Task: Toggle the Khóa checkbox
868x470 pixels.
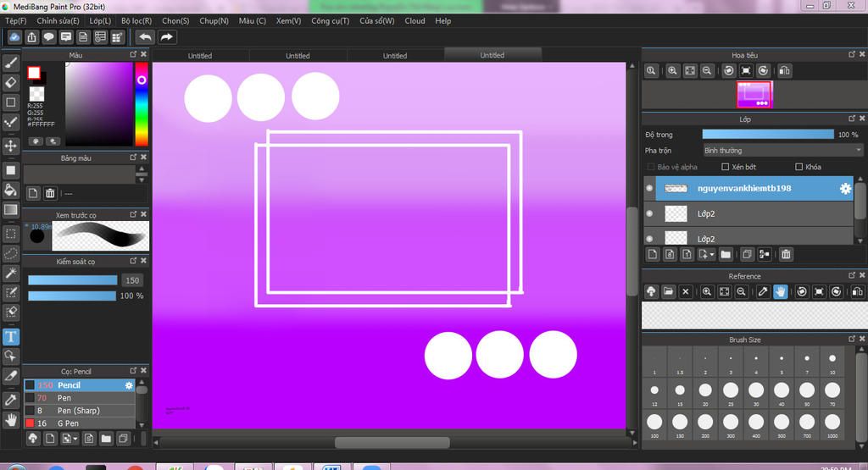Action: tap(798, 167)
